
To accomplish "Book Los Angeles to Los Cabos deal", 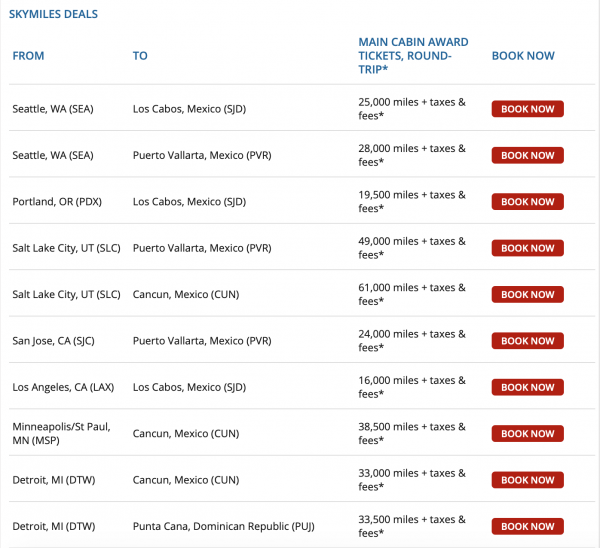I will pos(527,387).
